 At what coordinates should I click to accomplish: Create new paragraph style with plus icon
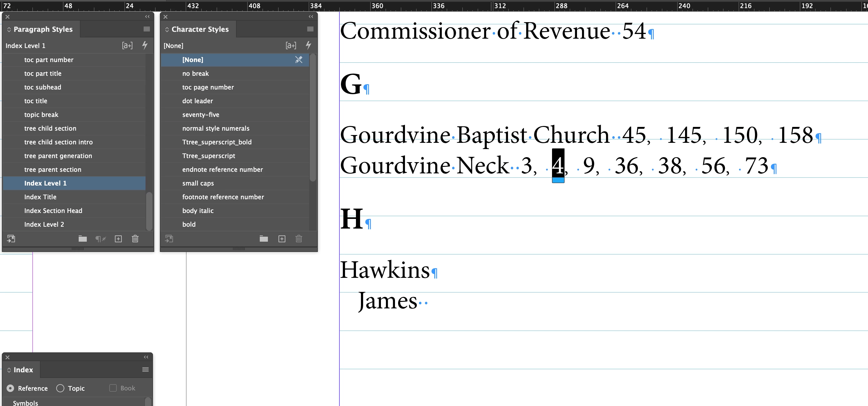tap(118, 239)
